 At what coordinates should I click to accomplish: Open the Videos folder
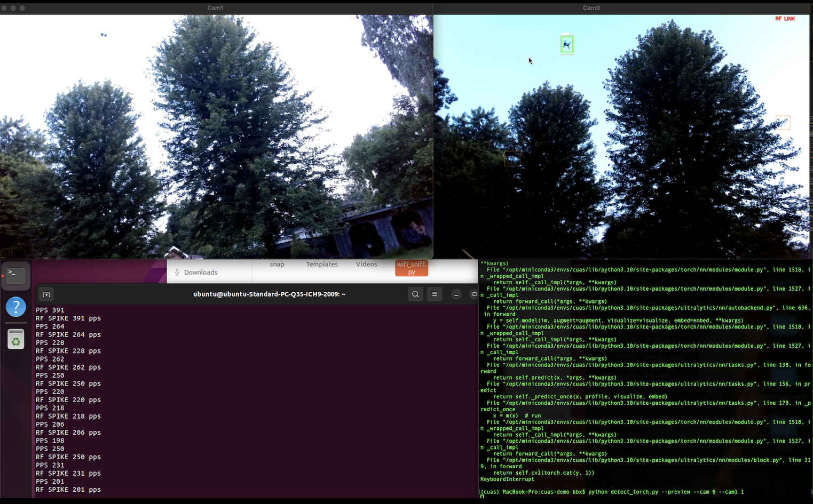[x=366, y=265]
